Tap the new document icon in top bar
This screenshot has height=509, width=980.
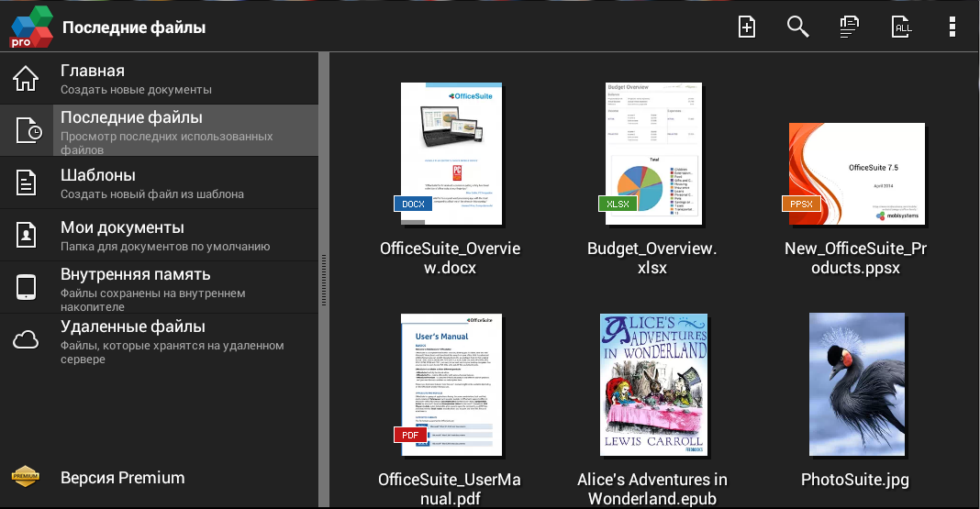tap(747, 28)
